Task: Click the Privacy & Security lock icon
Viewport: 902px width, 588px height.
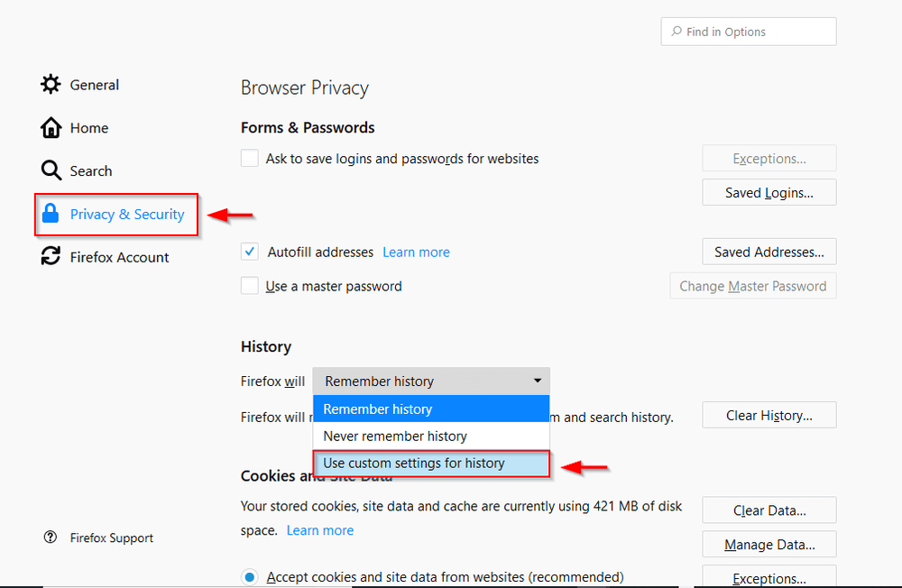Action: (x=51, y=214)
